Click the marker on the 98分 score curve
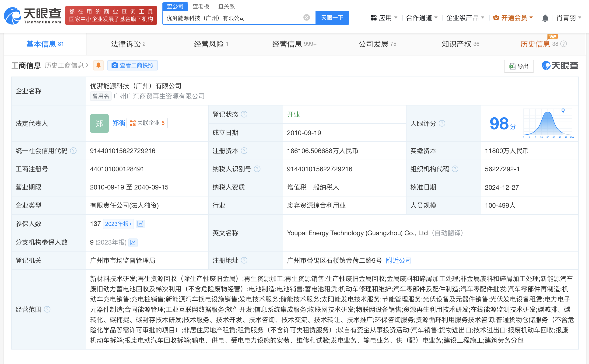This screenshot has height=364, width=589. [563, 110]
